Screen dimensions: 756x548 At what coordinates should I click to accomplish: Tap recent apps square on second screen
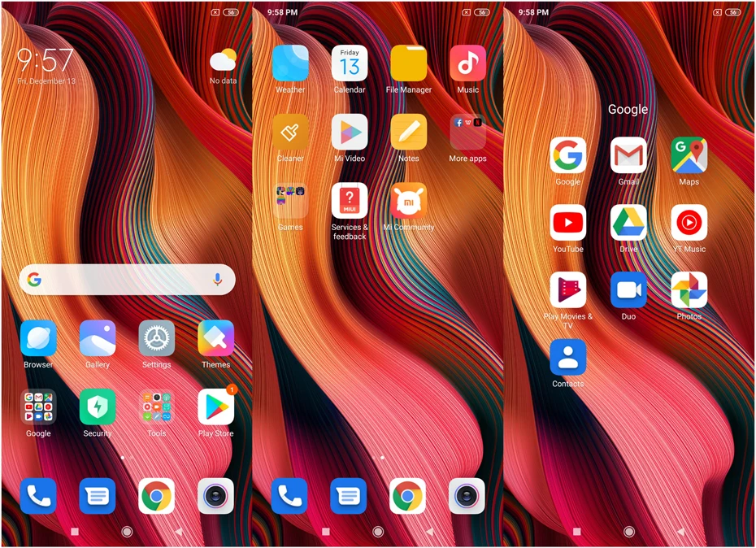coord(326,532)
